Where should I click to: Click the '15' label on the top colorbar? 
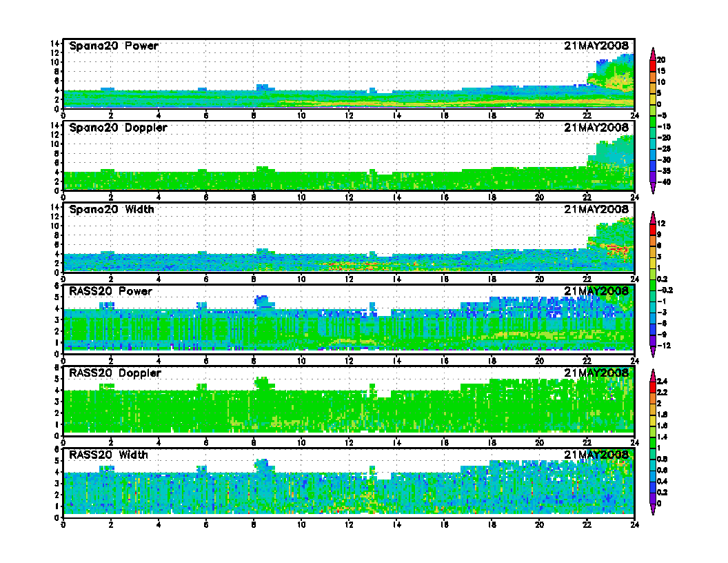tap(661, 71)
